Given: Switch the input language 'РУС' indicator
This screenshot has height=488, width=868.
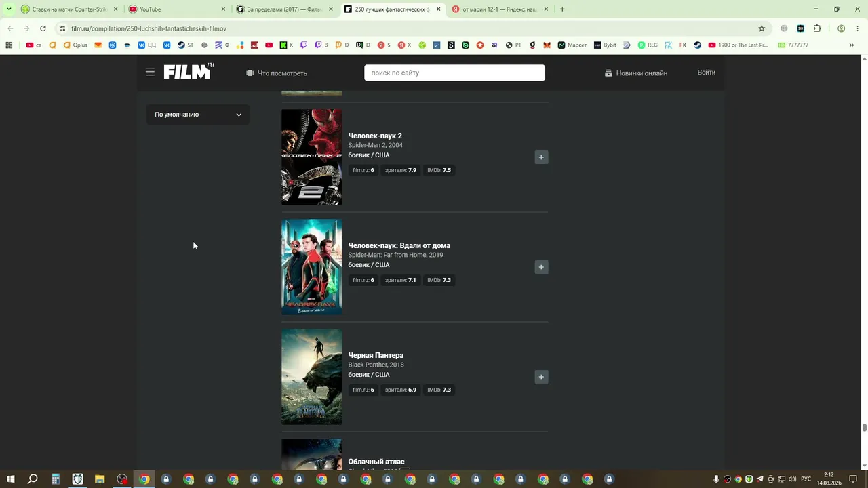Looking at the screenshot, I should 806,479.
